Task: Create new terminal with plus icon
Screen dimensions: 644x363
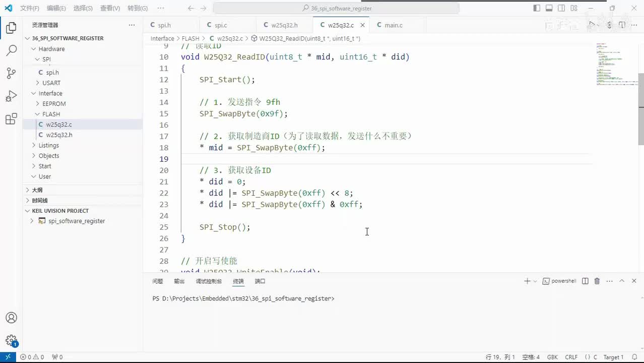Action: click(527, 281)
